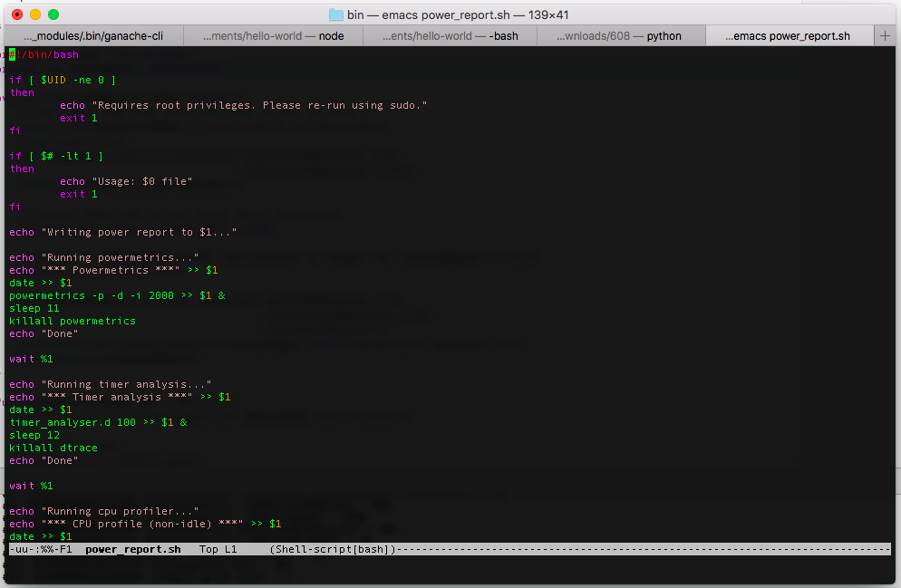Click the '*** Powermetrics ***' echo line
The width and height of the screenshot is (901, 588).
[x=113, y=270]
